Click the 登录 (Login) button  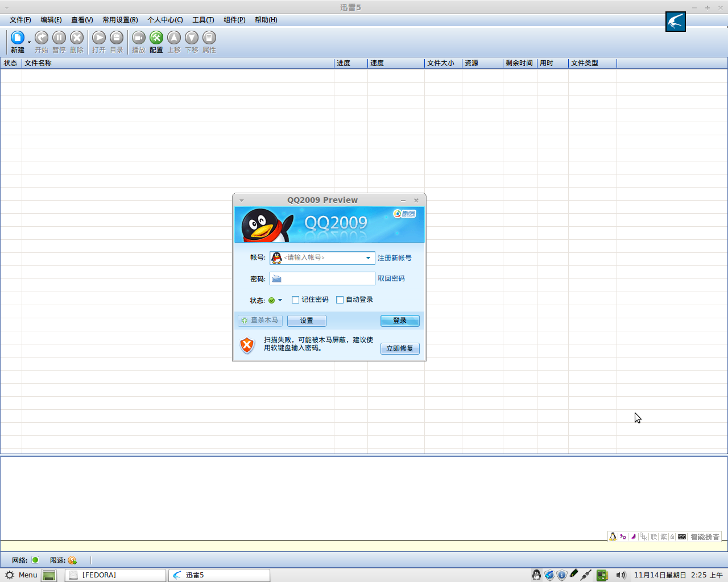[400, 321]
